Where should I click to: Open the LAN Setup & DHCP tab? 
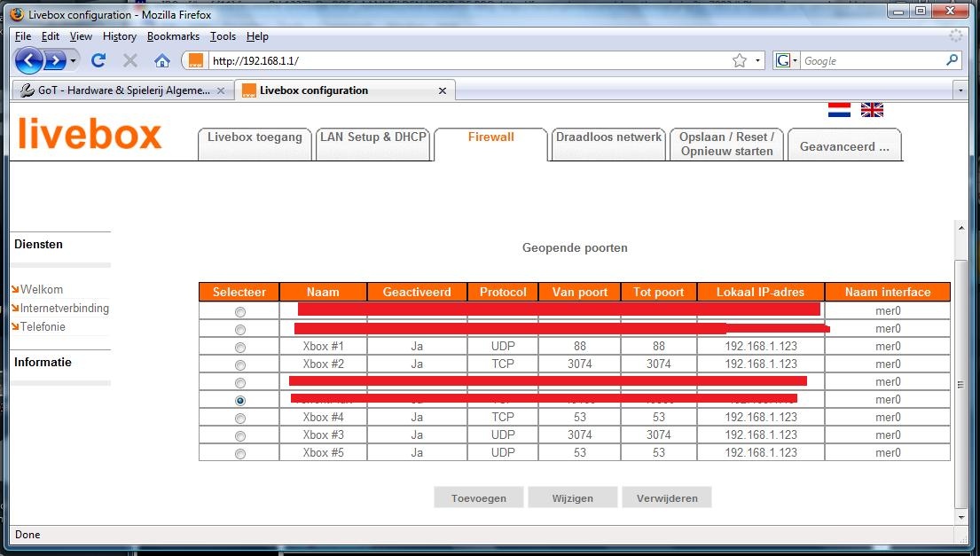tap(373, 145)
